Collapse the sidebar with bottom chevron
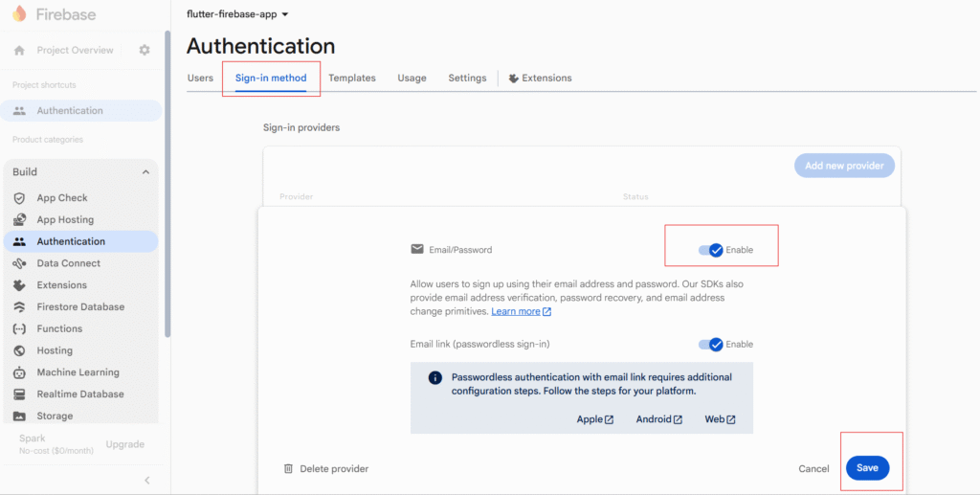The width and height of the screenshot is (980, 495). click(146, 481)
